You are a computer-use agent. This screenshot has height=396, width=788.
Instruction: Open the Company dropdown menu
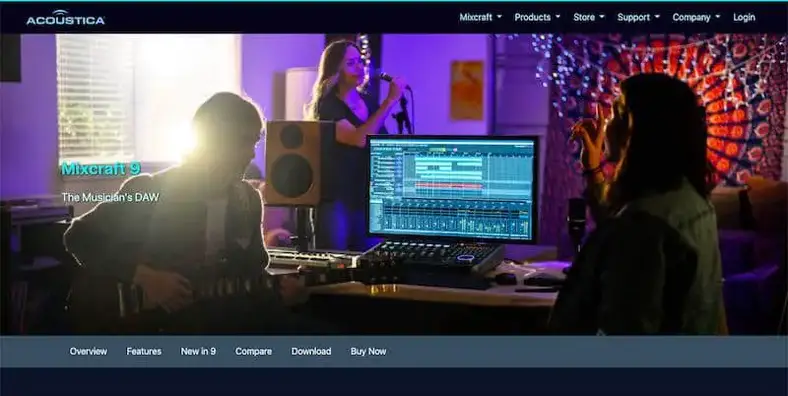pos(696,17)
